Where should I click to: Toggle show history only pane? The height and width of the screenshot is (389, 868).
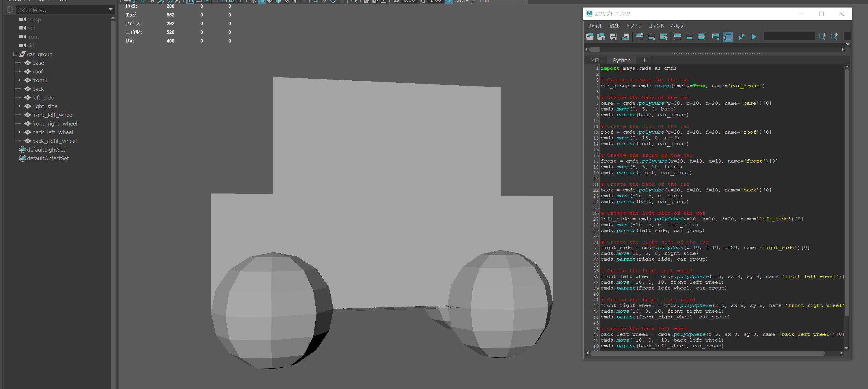pos(678,37)
